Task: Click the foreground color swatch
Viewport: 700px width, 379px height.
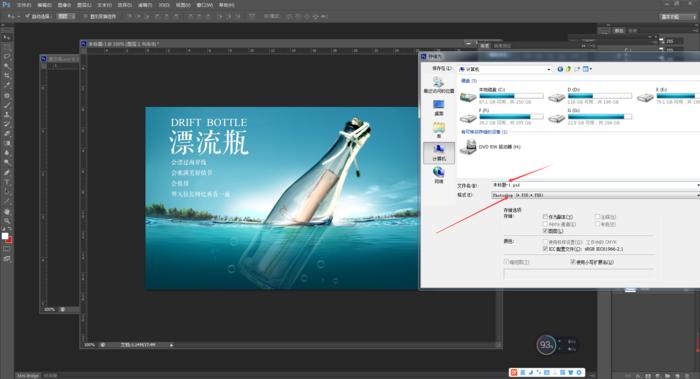Action: [5, 236]
